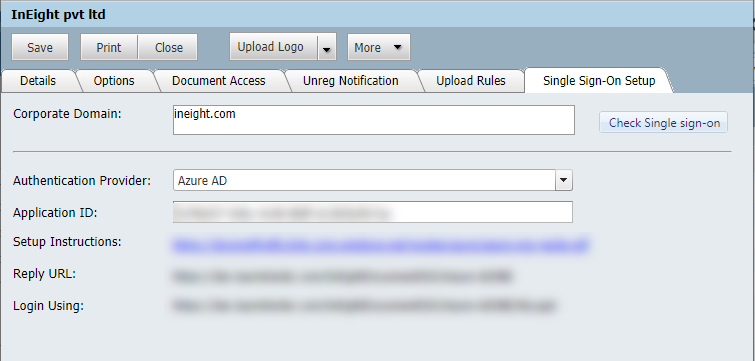The width and height of the screenshot is (755, 361).
Task: Select the Single Sign-On Setup tab
Action: 599,81
